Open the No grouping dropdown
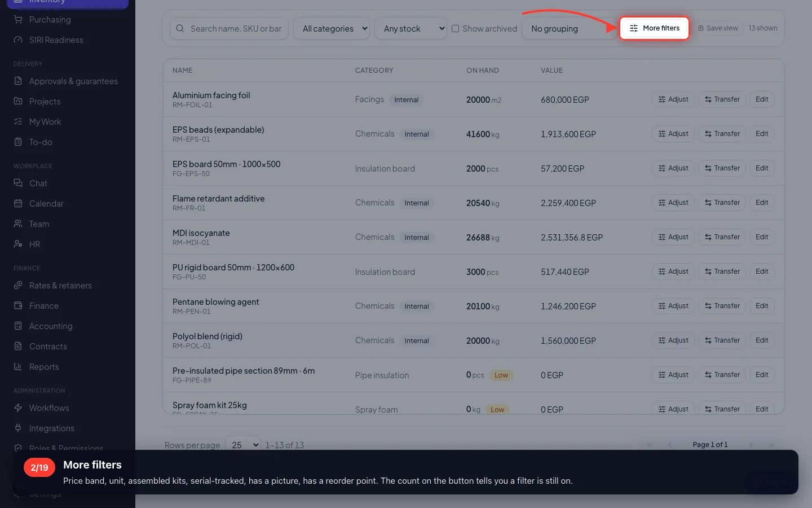This screenshot has height=508, width=812. click(x=568, y=28)
